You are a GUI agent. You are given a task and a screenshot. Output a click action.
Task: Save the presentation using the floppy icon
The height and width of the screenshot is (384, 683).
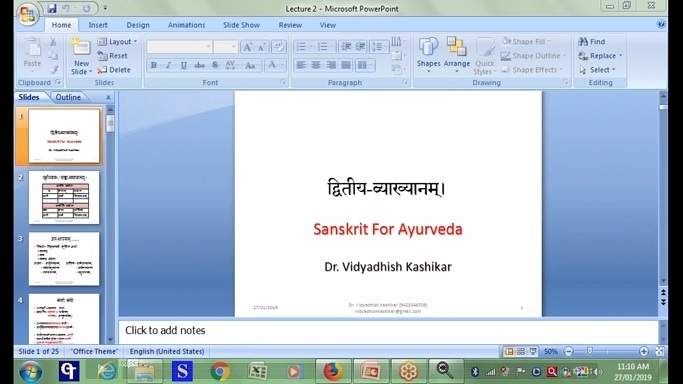tap(52, 8)
